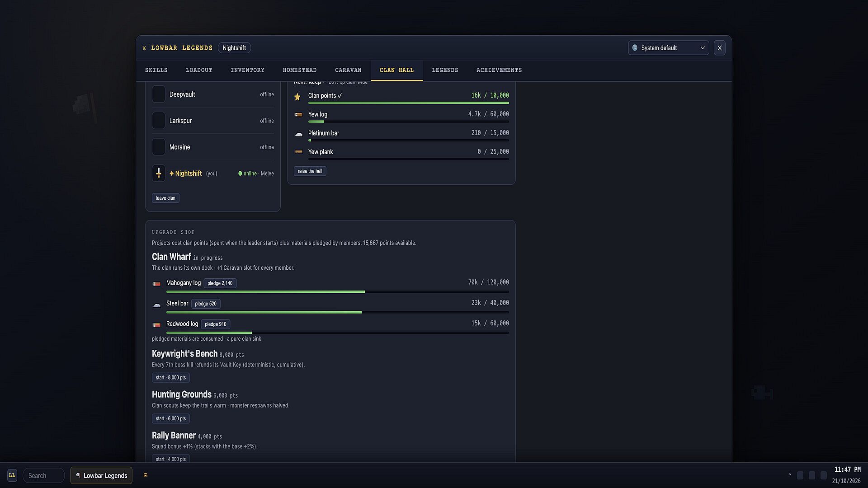Viewport: 868px width, 488px height.
Task: Switch to the Legends tab
Action: pyautogui.click(x=445, y=70)
